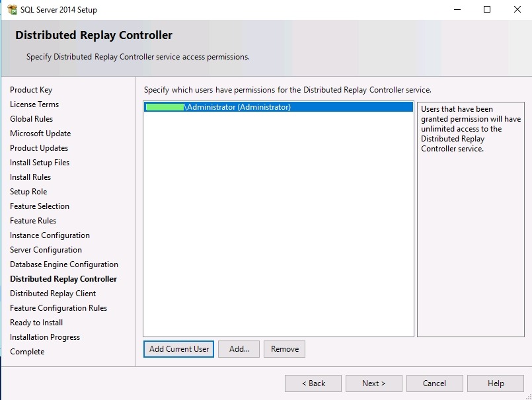
Task: Click the window resize grip corner
Action: (x=529, y=397)
